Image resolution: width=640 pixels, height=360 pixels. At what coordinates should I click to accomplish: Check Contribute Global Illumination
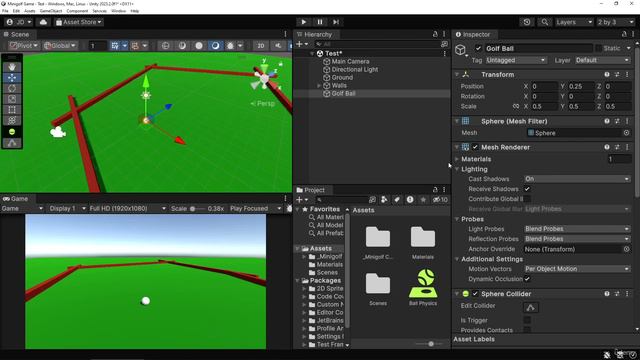[527, 199]
